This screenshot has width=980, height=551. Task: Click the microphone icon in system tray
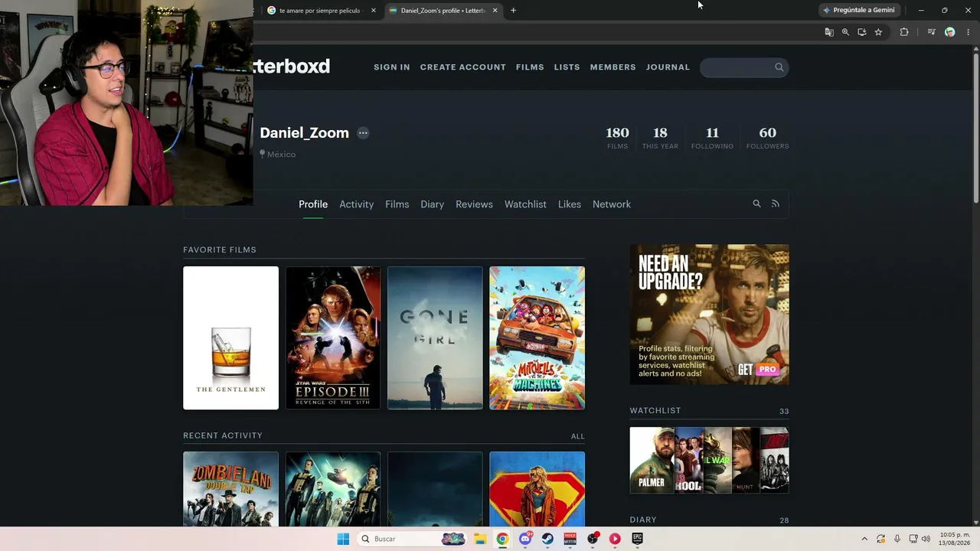pos(897,539)
